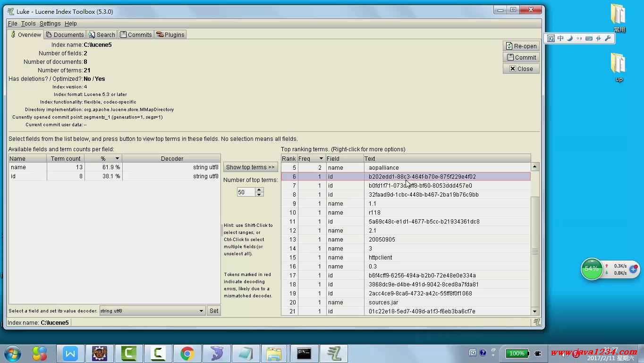This screenshot has width=644, height=363.
Task: Toggle the IME Chinese 中 mode icon
Action: click(x=560, y=38)
